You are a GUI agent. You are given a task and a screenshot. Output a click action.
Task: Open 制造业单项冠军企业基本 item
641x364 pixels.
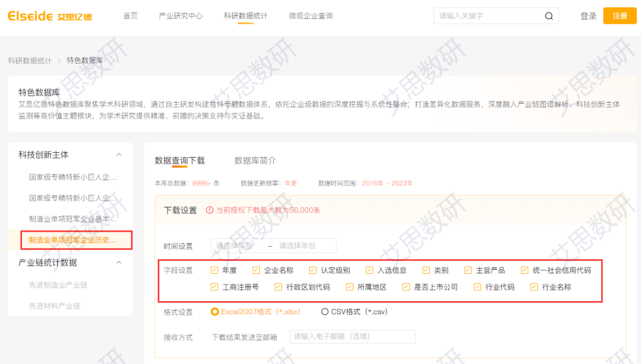73,219
